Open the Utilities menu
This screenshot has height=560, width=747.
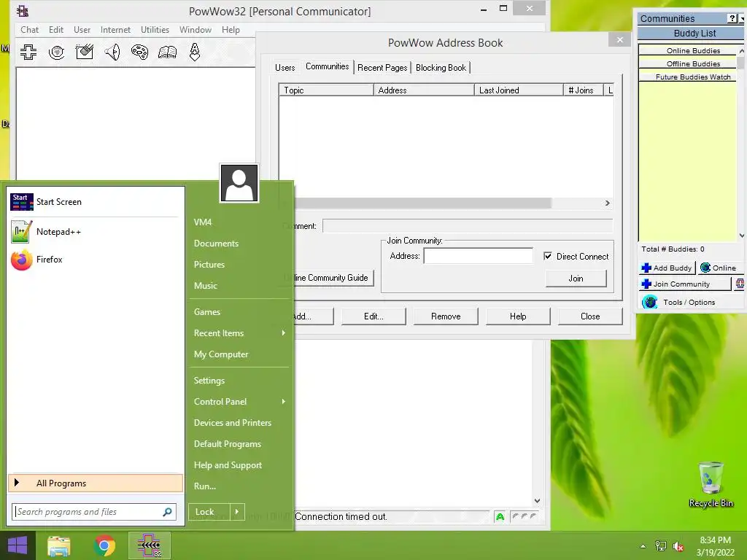coord(155,29)
